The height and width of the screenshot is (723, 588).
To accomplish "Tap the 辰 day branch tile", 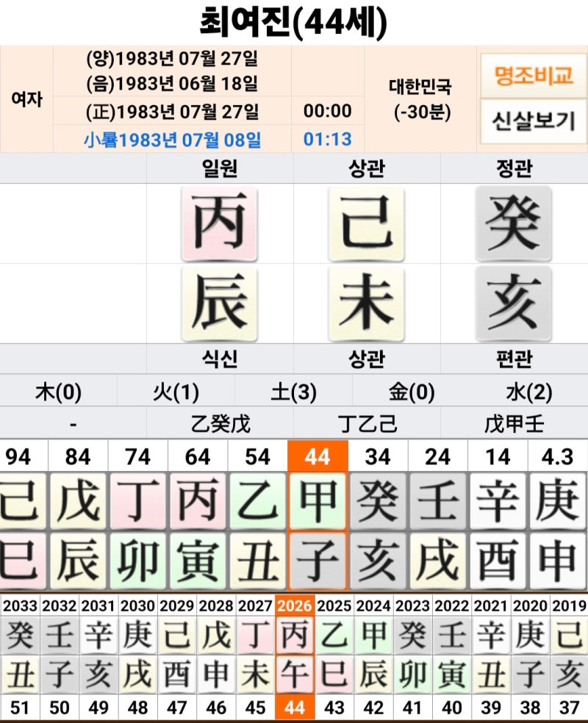I will (220, 303).
